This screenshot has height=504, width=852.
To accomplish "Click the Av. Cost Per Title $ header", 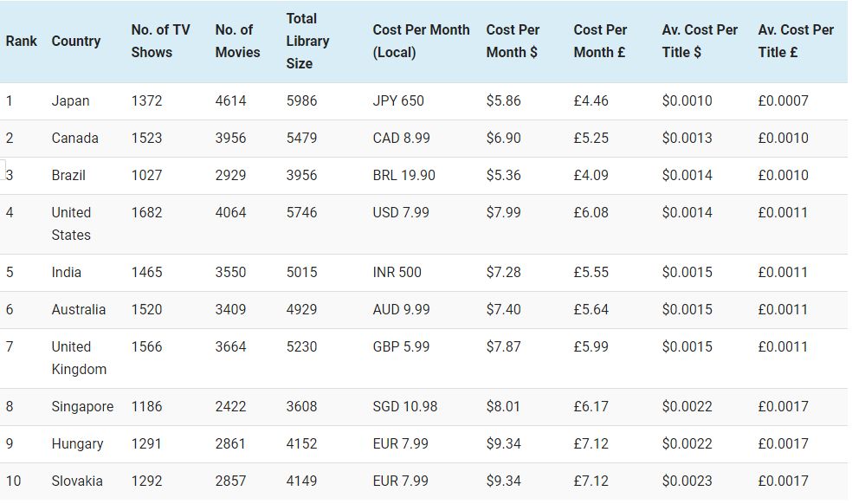I will (700, 41).
